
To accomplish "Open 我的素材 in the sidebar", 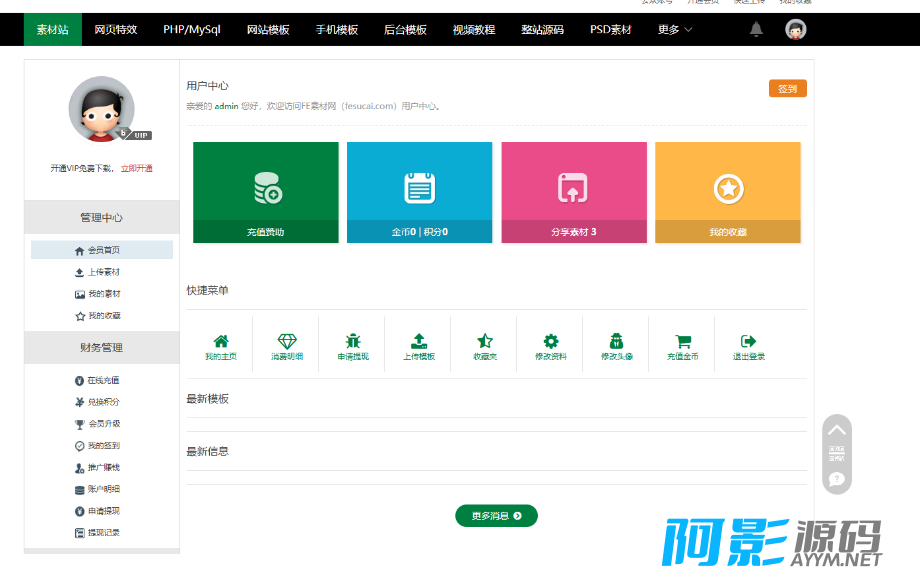I will (x=97, y=294).
